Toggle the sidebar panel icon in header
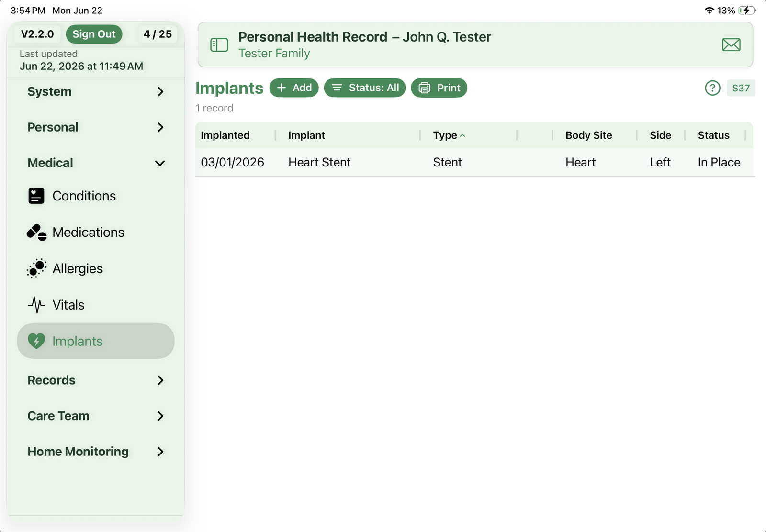The height and width of the screenshot is (532, 766). click(219, 45)
